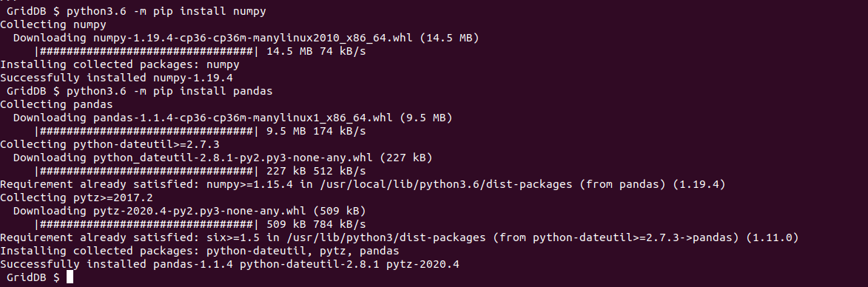
Task: Click the python_dateutil 227 kB progress bar
Action: tap(146, 171)
